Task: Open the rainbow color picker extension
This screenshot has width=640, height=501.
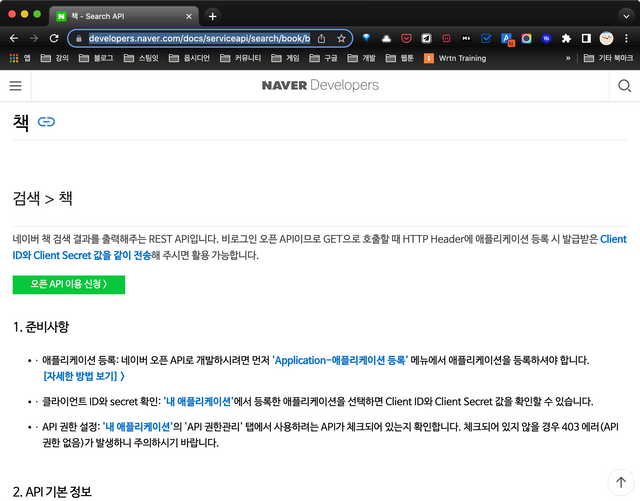Action: [x=526, y=38]
